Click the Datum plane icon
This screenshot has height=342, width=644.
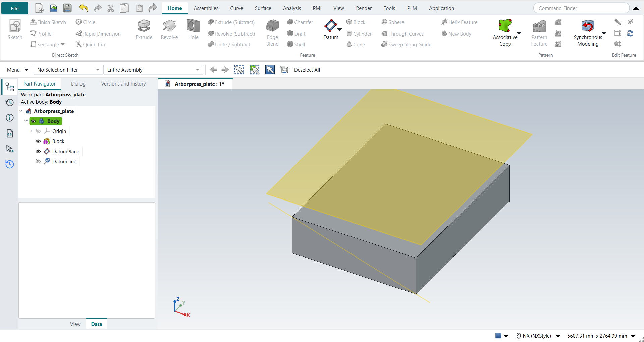pos(331,26)
